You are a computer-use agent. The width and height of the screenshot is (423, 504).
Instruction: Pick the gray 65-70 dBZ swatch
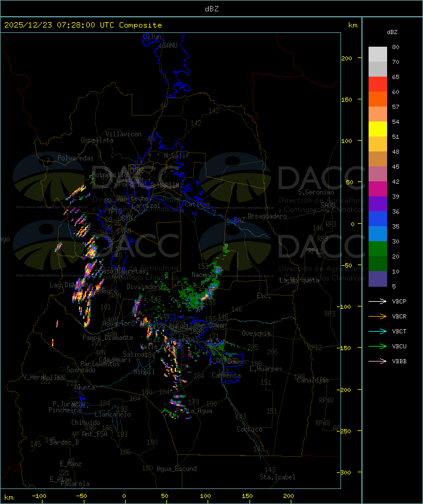378,69
